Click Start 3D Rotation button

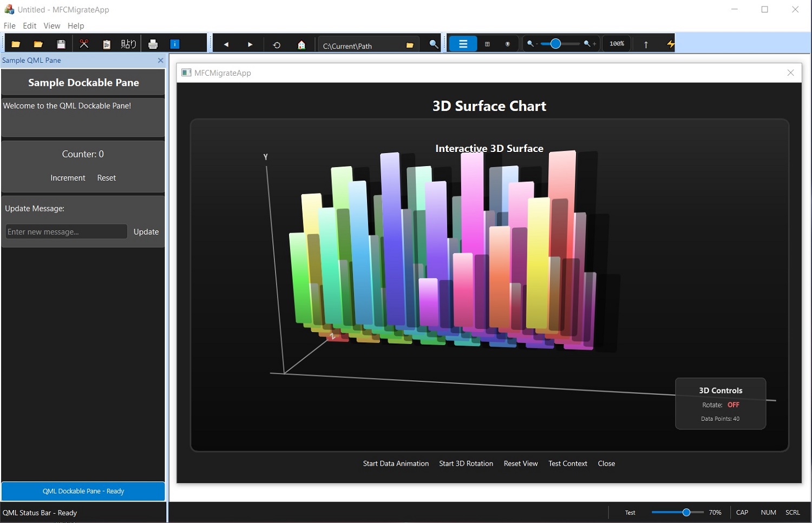pyautogui.click(x=466, y=464)
